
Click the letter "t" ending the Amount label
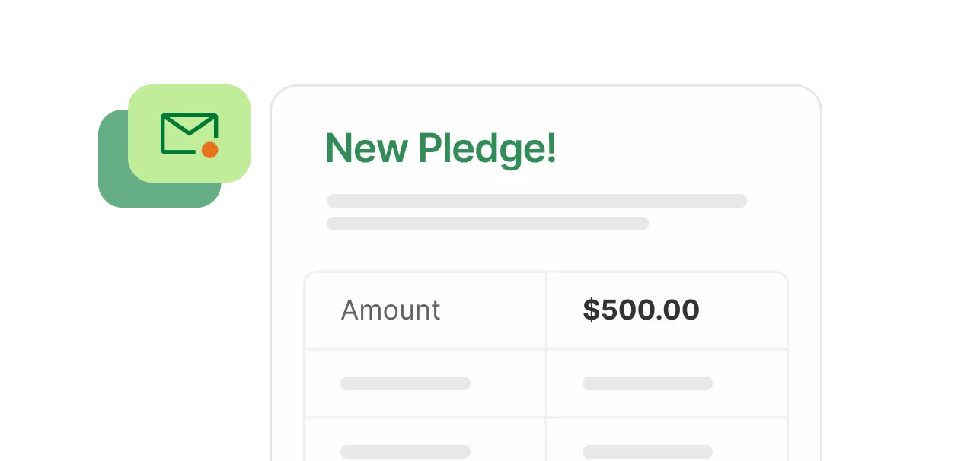[x=436, y=310]
